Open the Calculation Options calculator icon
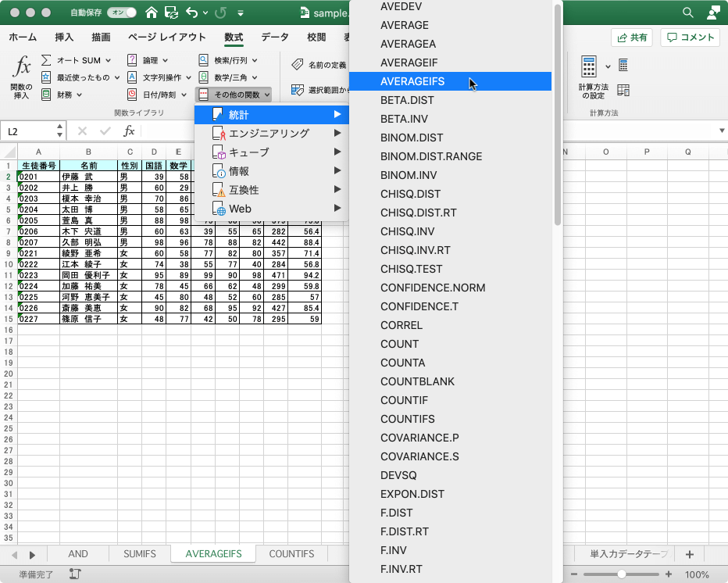 pos(589,66)
